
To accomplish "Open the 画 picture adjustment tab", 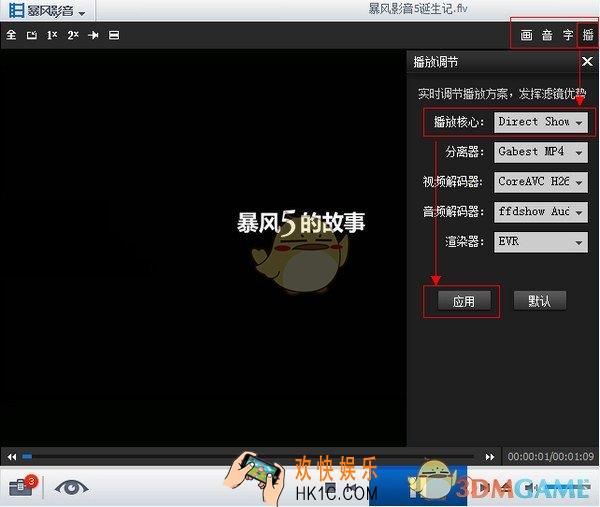I will 526,35.
